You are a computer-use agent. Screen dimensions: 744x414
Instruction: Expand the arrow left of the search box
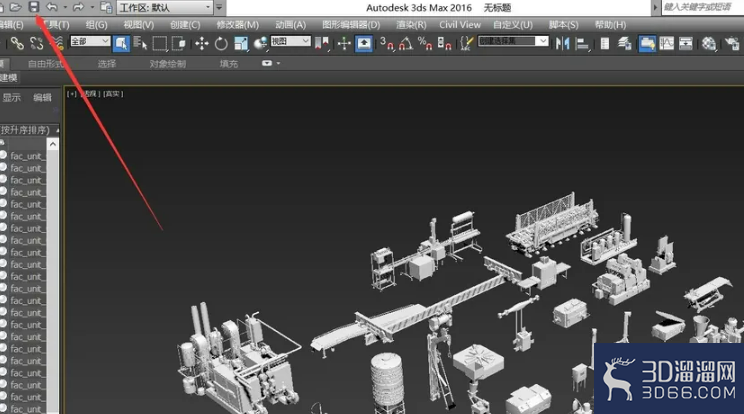coord(655,7)
